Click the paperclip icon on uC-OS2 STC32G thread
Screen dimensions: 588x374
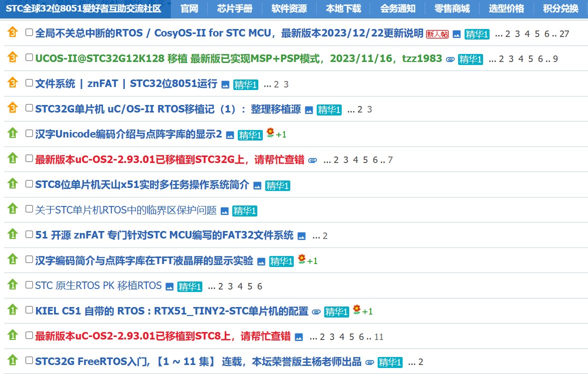312,160
